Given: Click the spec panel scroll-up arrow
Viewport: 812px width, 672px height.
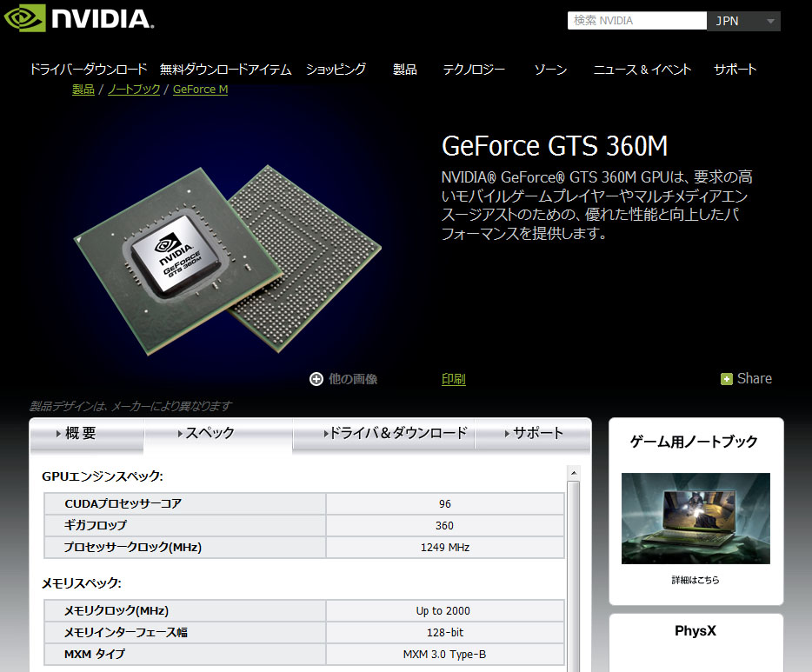Looking at the screenshot, I should 573,473.
